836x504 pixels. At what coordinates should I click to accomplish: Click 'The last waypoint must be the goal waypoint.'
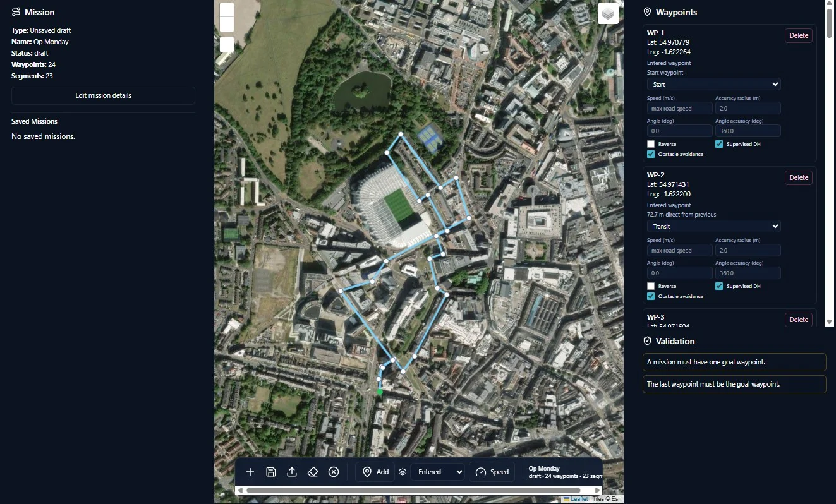click(x=734, y=384)
